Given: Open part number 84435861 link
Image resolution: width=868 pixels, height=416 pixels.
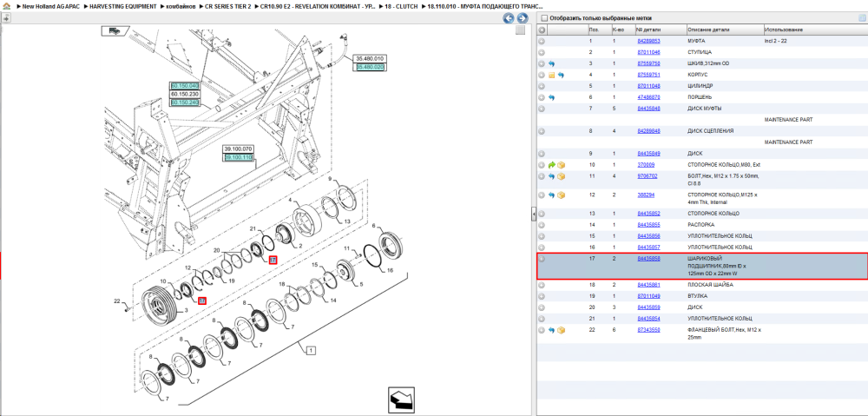Looking at the screenshot, I should [648, 285].
